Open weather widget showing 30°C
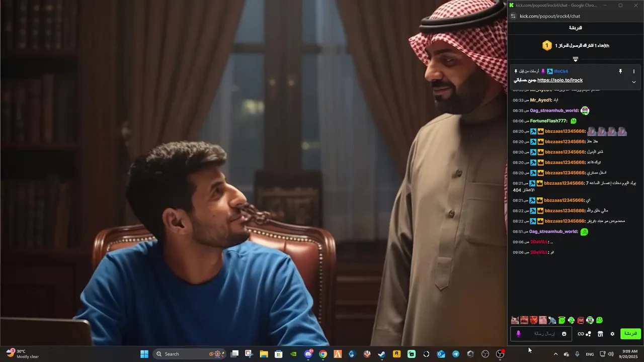644x362 pixels. pyautogui.click(x=23, y=354)
